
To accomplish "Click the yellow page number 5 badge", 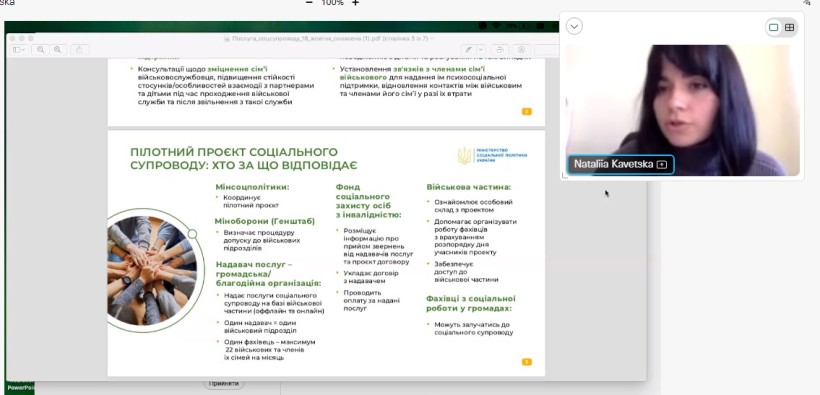I will coord(527,362).
